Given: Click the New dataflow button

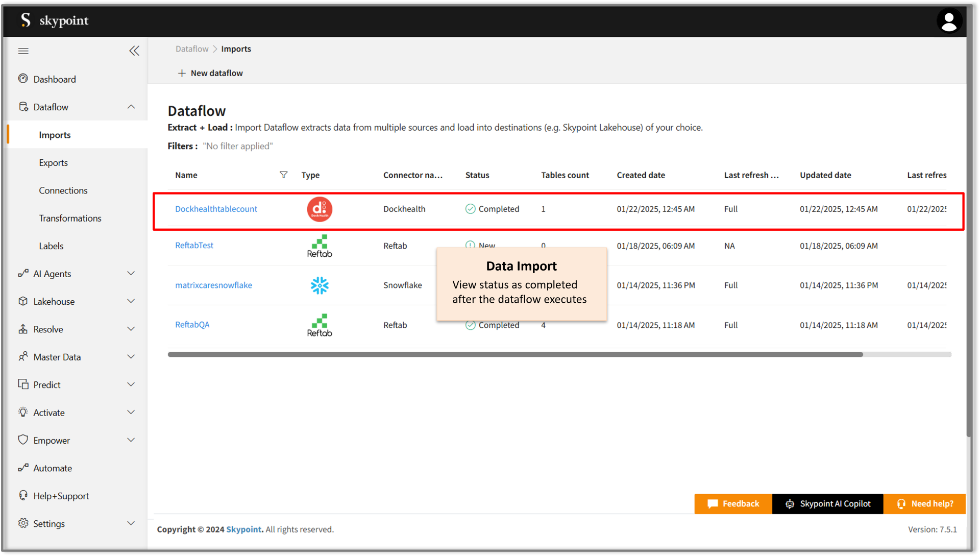Looking at the screenshot, I should point(210,72).
